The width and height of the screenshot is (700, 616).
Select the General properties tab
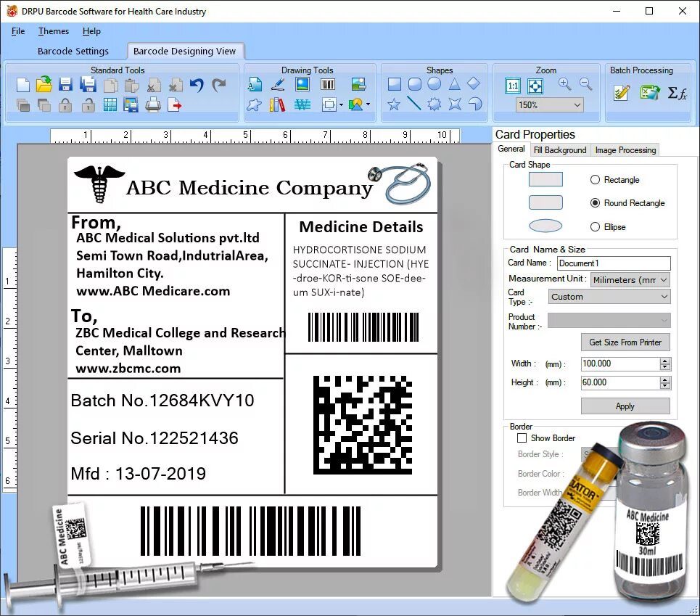click(x=511, y=149)
